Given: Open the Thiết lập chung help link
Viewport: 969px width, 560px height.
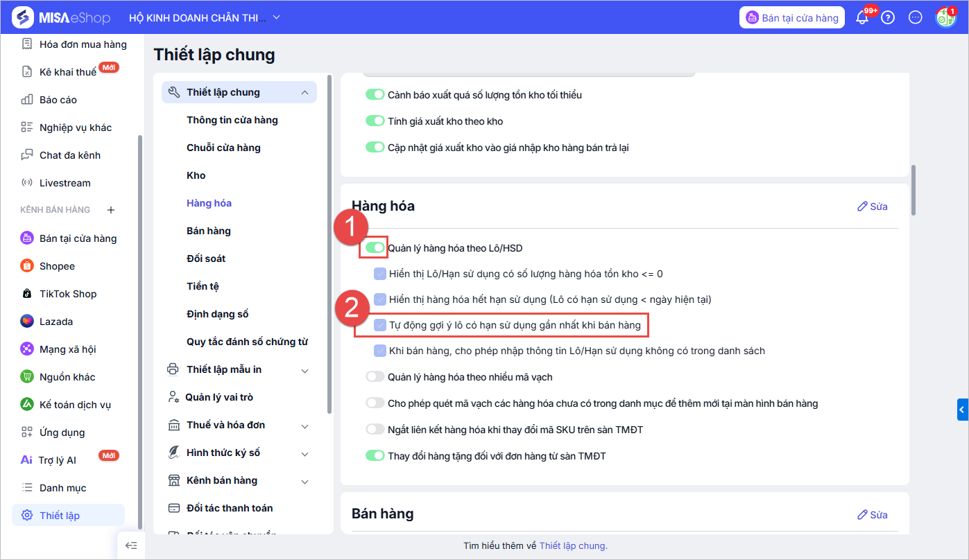Looking at the screenshot, I should (x=573, y=546).
